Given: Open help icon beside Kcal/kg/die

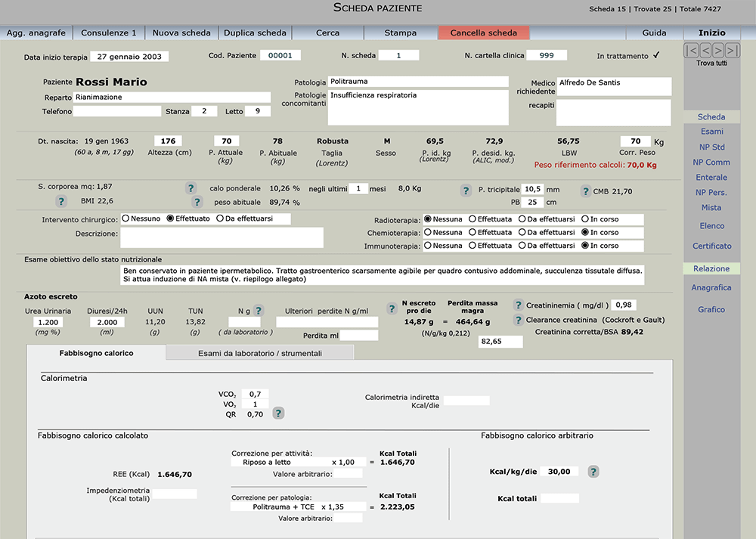Looking at the screenshot, I should click(x=593, y=472).
